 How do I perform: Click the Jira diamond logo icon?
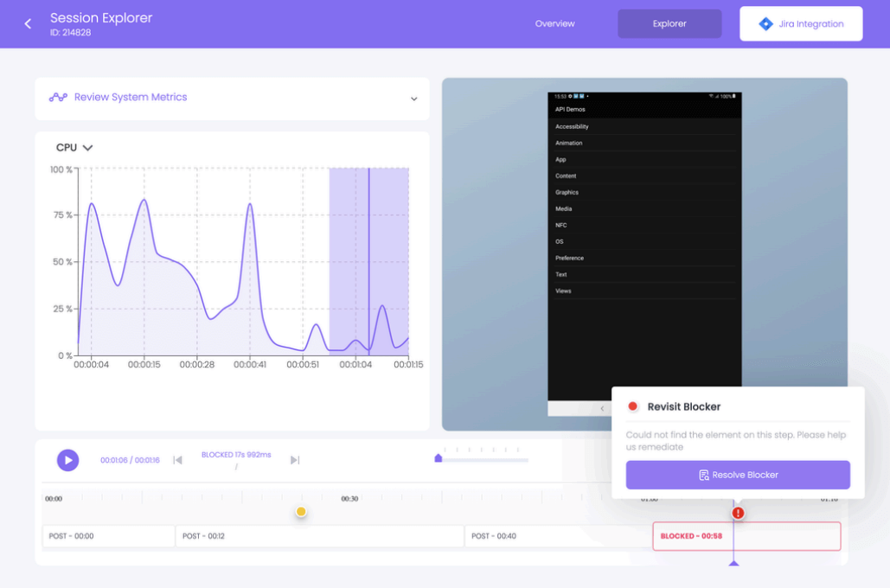(765, 24)
